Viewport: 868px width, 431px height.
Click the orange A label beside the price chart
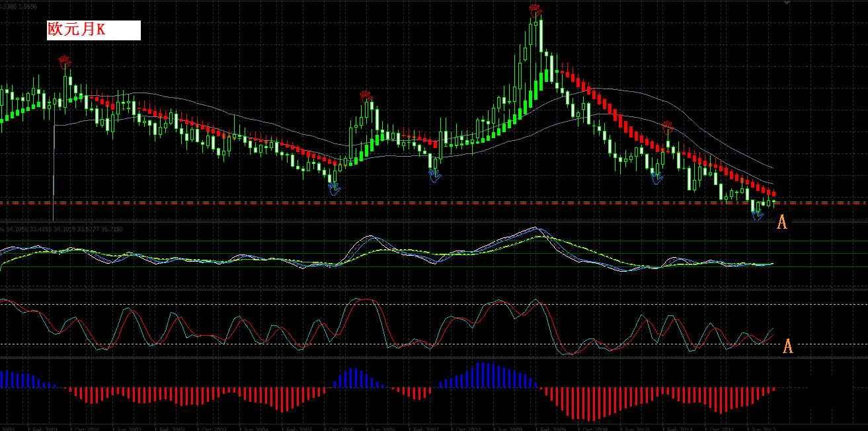click(781, 222)
